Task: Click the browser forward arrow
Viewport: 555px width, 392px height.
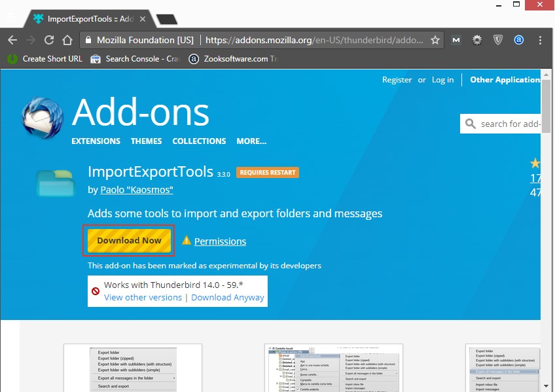Action: coord(31,40)
